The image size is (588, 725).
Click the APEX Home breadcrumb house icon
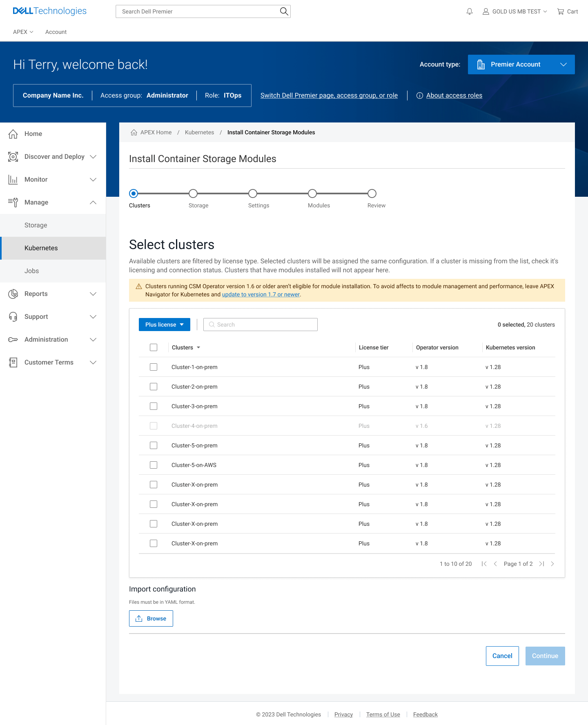pyautogui.click(x=134, y=132)
